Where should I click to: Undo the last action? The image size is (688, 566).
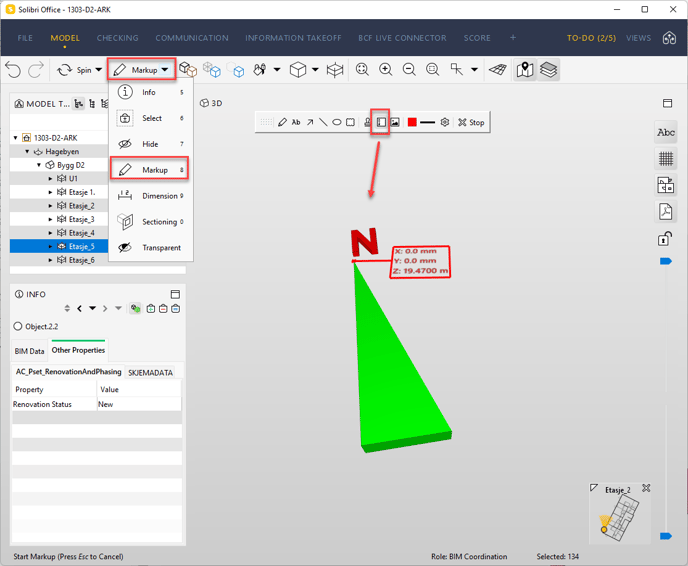[13, 70]
